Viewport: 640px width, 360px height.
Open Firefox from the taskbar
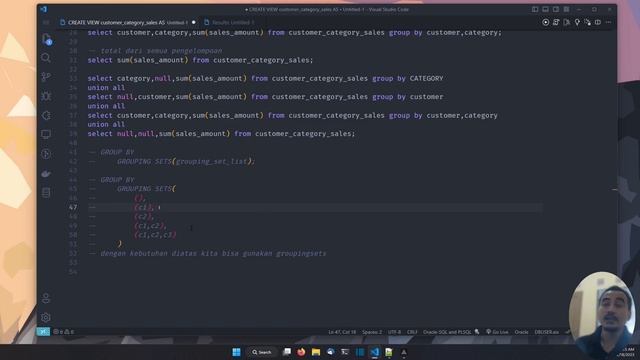pos(301,352)
